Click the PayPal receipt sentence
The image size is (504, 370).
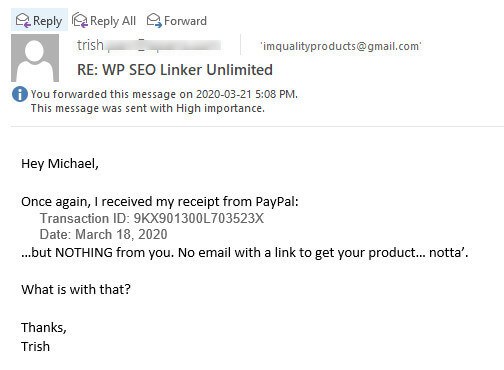(160, 202)
